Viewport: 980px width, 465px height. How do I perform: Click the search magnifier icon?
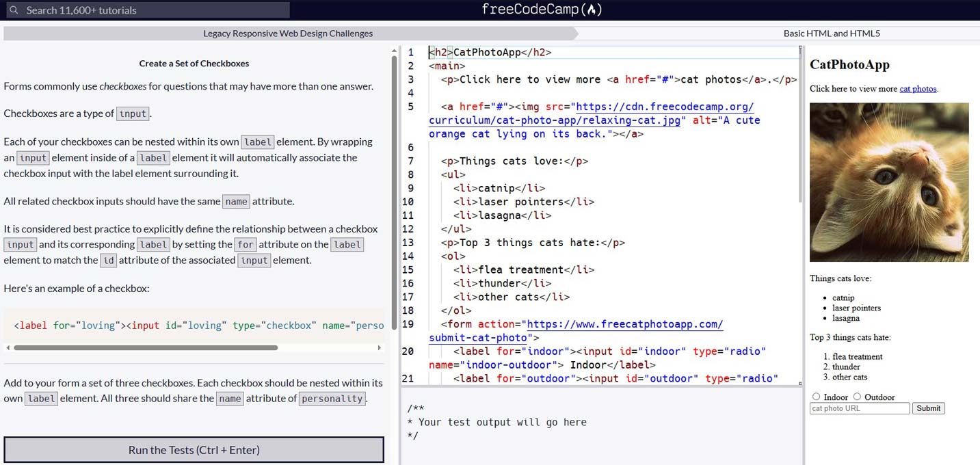tap(13, 10)
